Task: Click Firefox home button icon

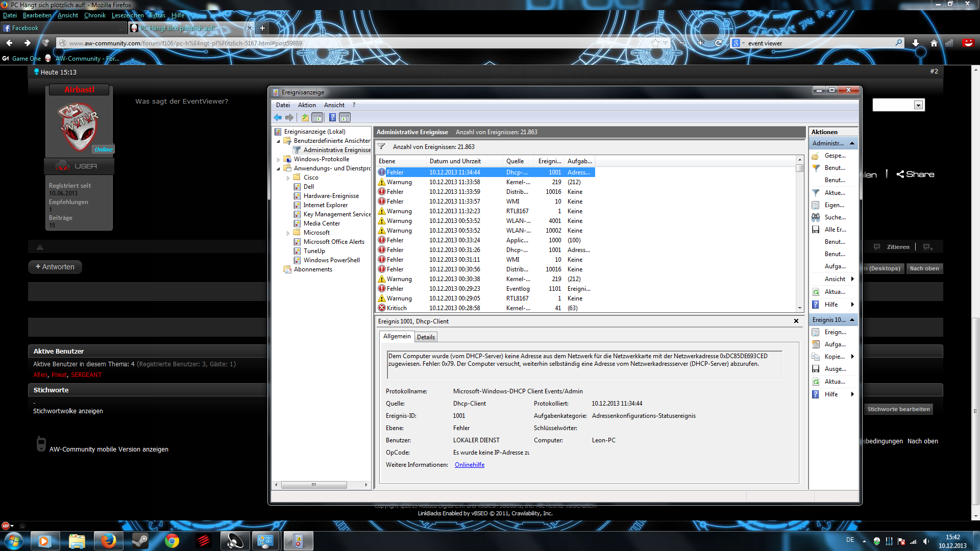Action: pos(934,43)
